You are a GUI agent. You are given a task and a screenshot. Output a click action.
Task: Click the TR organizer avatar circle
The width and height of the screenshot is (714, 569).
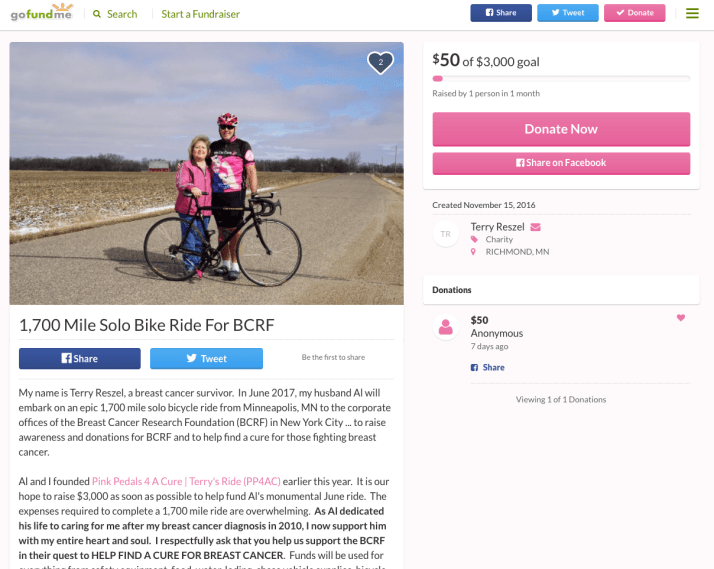coord(446,234)
